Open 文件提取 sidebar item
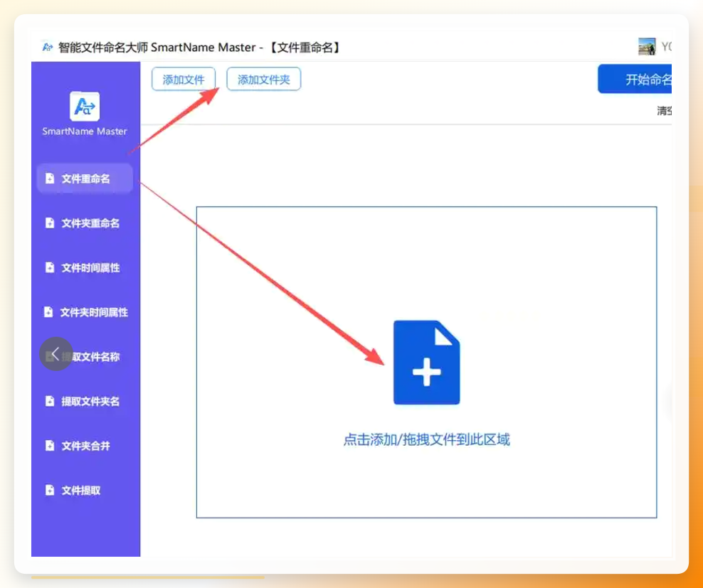This screenshot has height=588, width=703. click(x=85, y=491)
